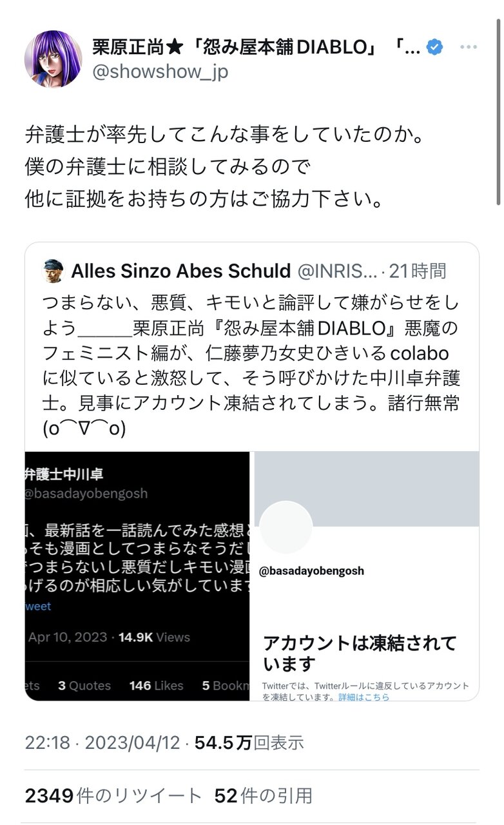Open the @showshow_jp handle
The image size is (504, 825).
160,72
